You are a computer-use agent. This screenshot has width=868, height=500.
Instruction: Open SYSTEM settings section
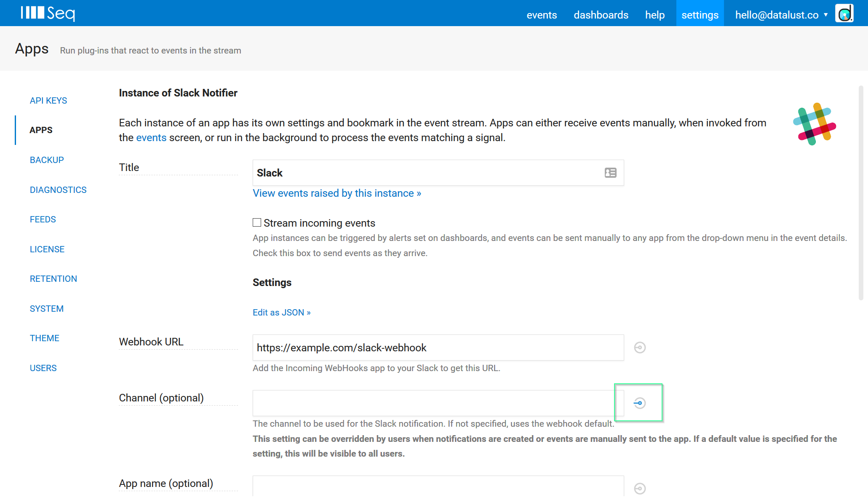point(47,309)
